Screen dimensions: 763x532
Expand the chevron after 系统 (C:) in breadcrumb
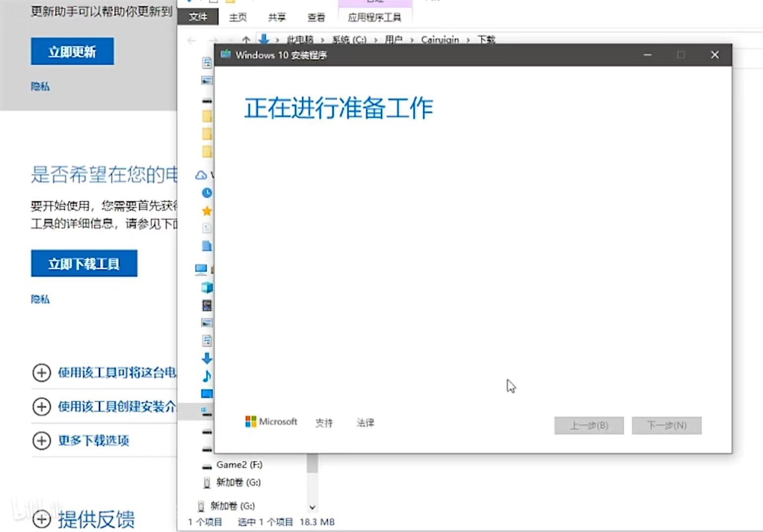[x=376, y=40]
